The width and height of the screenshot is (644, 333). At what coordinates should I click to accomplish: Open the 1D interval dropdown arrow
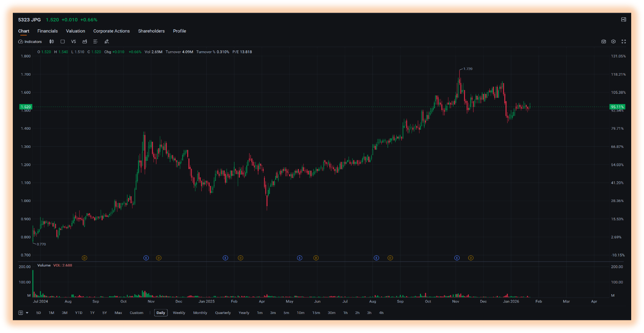click(27, 313)
